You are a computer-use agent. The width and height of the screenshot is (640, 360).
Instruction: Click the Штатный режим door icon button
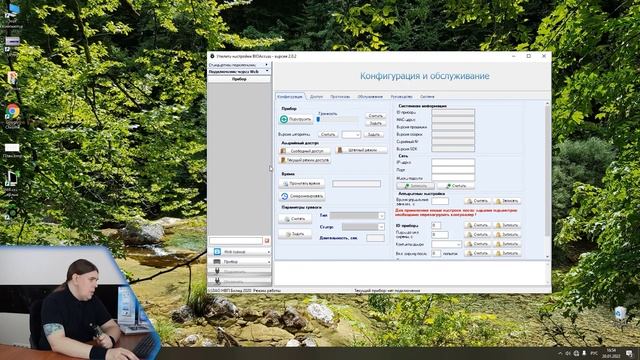[361, 150]
